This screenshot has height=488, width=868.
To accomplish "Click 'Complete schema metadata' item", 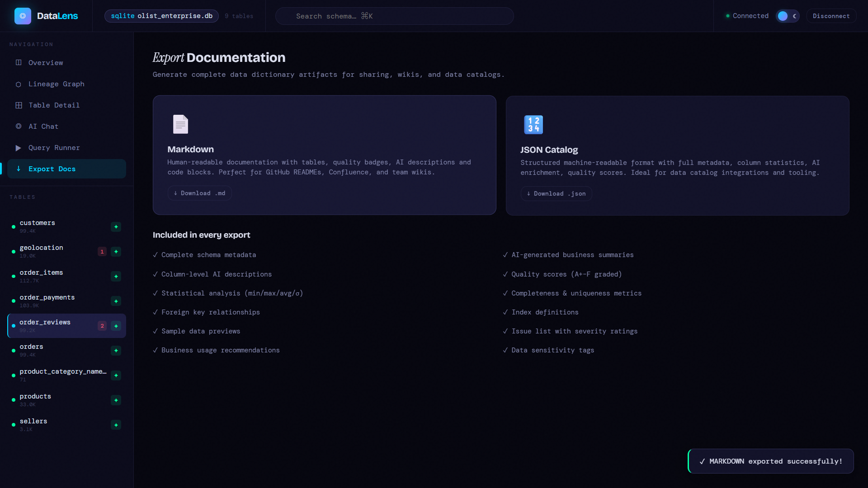I will 204,255.
